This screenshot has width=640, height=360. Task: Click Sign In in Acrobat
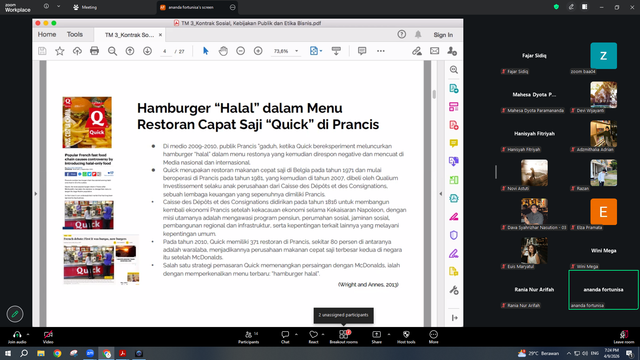(x=443, y=35)
